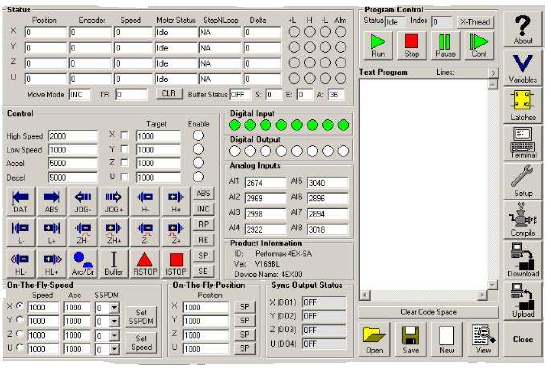Click the High Speed input field
Viewport: 551px width, 371px height.
[73, 136]
